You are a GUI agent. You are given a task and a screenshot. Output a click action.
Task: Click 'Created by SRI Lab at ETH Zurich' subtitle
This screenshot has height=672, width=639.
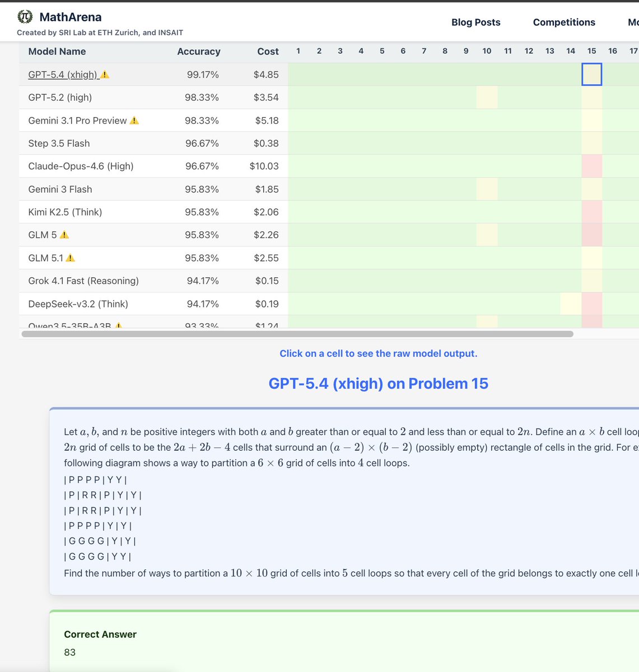[100, 32]
